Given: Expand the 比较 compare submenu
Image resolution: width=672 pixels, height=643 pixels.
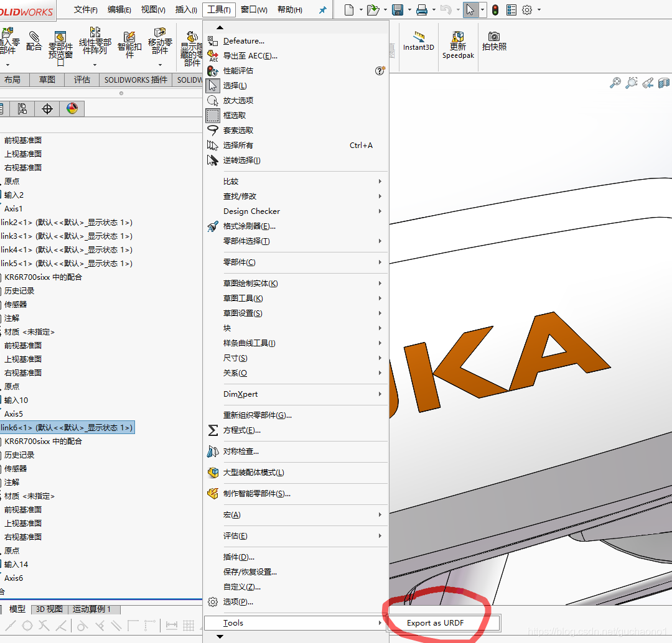Looking at the screenshot, I should tap(296, 182).
